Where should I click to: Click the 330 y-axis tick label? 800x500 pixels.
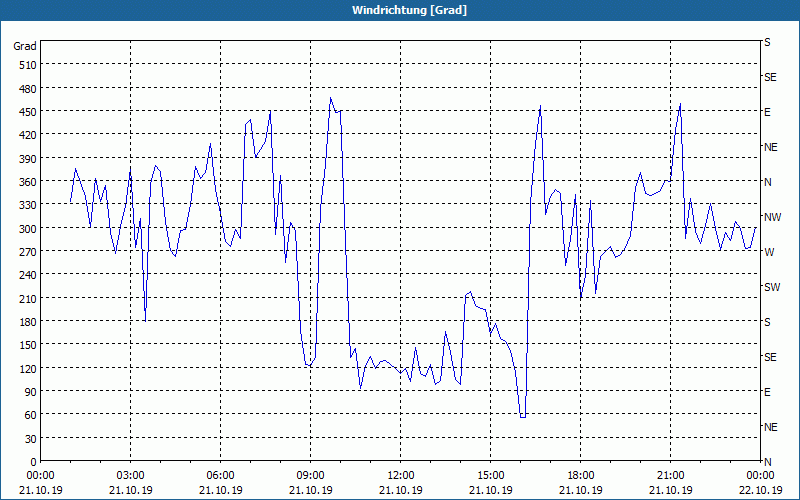28,205
